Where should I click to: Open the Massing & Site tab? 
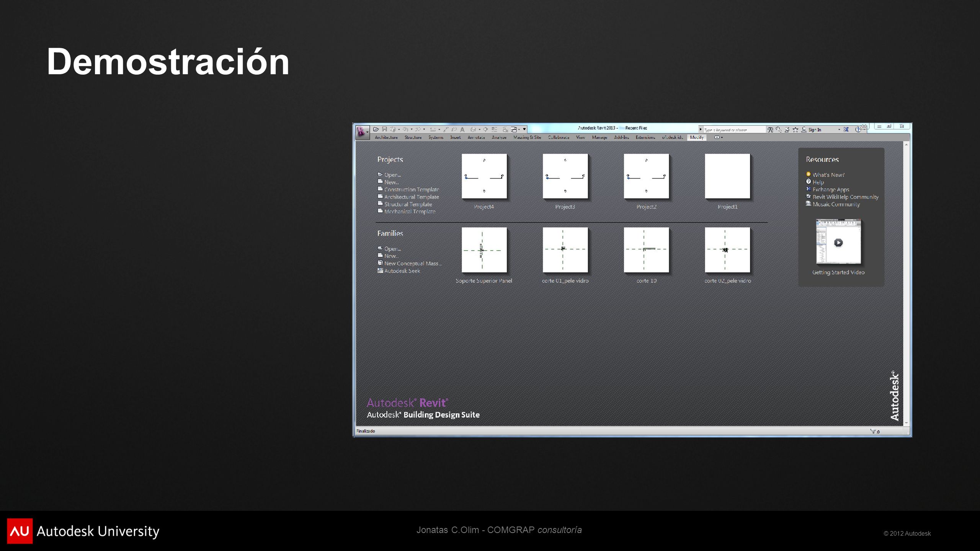coord(527,137)
